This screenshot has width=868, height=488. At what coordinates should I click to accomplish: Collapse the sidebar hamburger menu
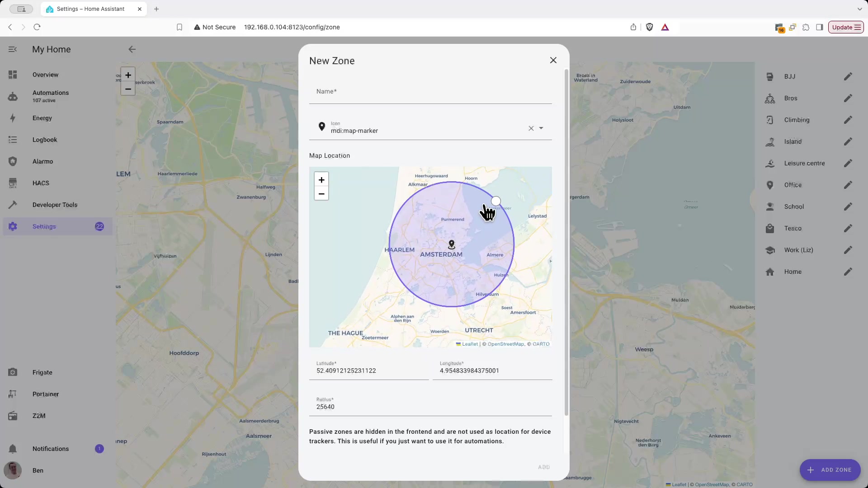coord(13,49)
